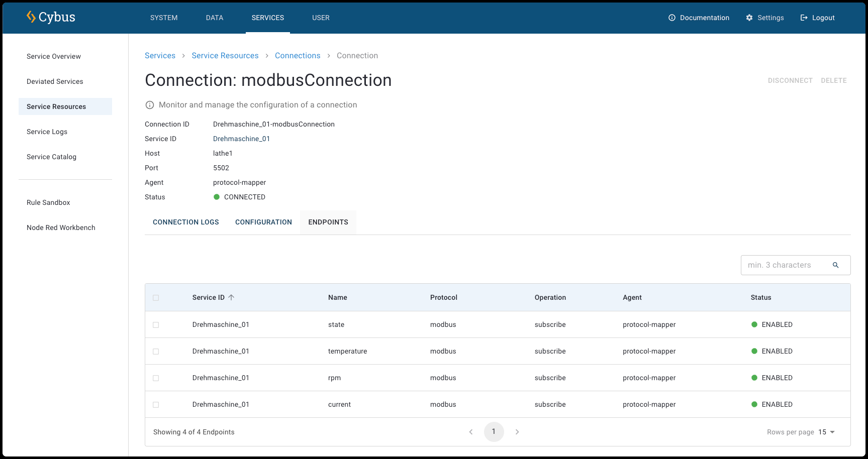Click the Logout arrow icon

[804, 18]
